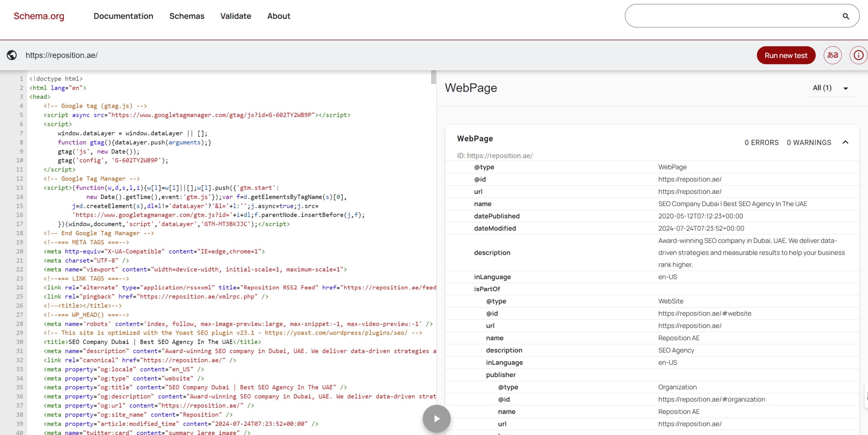Open the Documentation menu
This screenshot has height=435, width=868.
123,16
